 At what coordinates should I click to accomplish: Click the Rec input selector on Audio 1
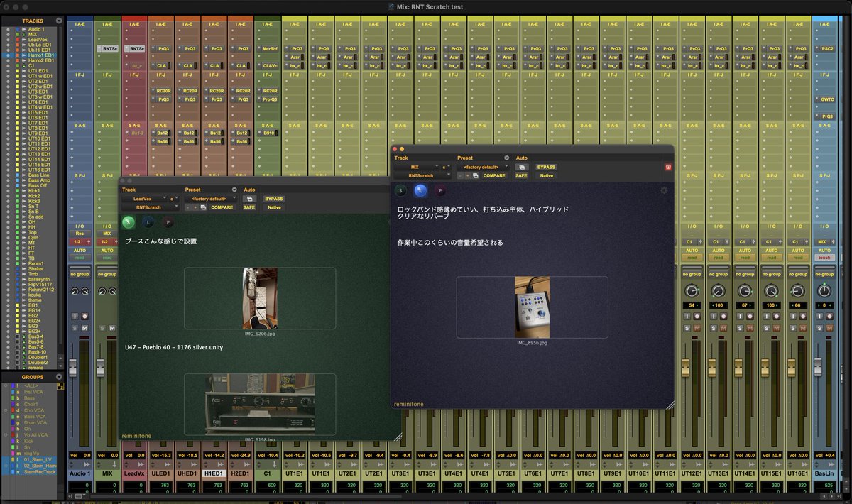pos(80,233)
